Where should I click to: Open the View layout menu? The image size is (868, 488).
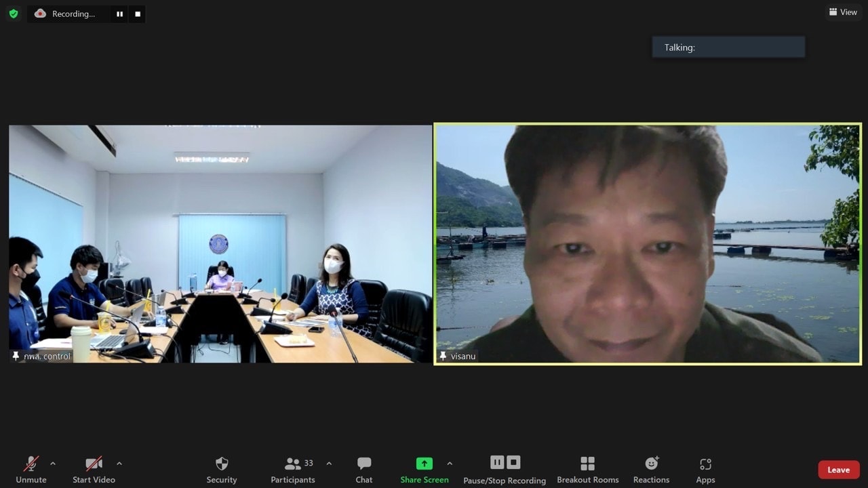pos(843,12)
